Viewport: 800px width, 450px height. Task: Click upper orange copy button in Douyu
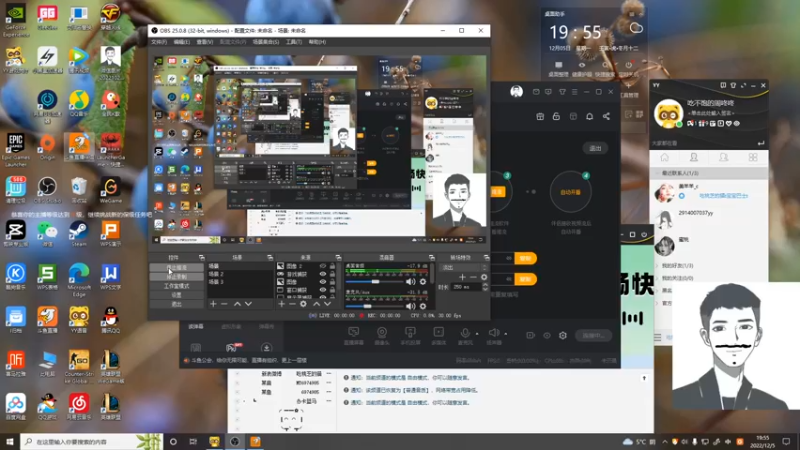[525, 258]
